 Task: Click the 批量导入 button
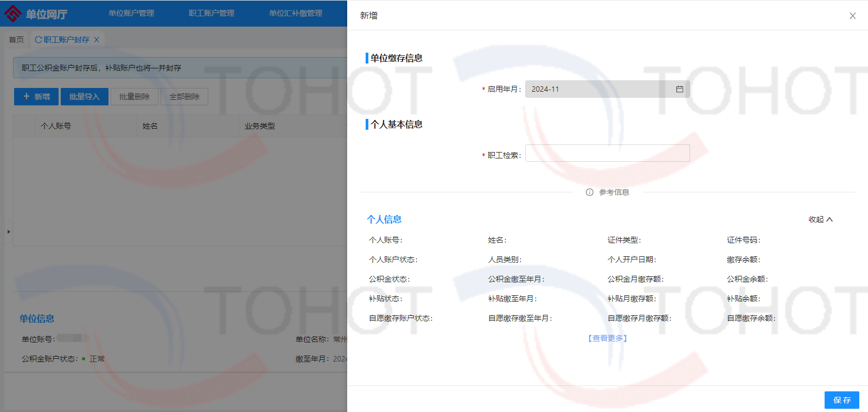coord(85,97)
